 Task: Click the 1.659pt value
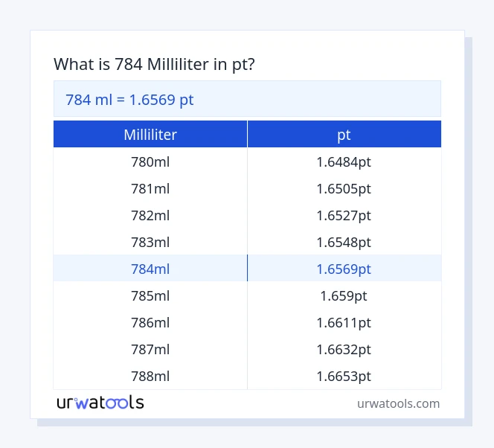tap(344, 295)
